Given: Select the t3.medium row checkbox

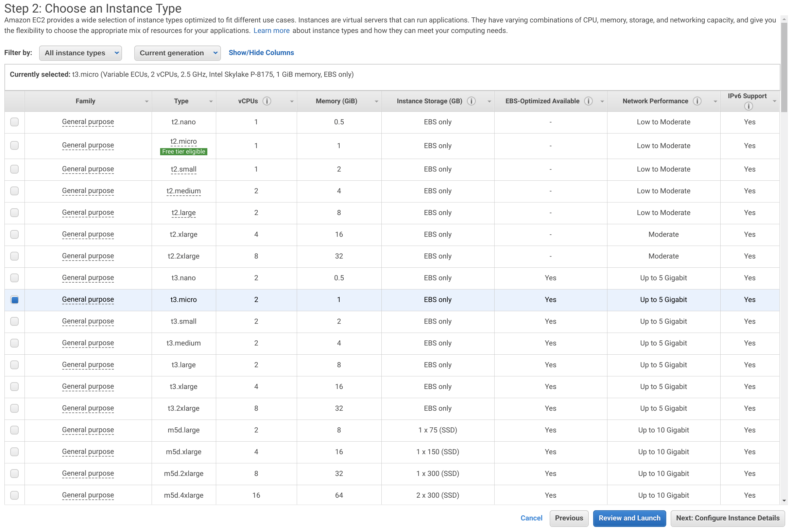Looking at the screenshot, I should 14,343.
